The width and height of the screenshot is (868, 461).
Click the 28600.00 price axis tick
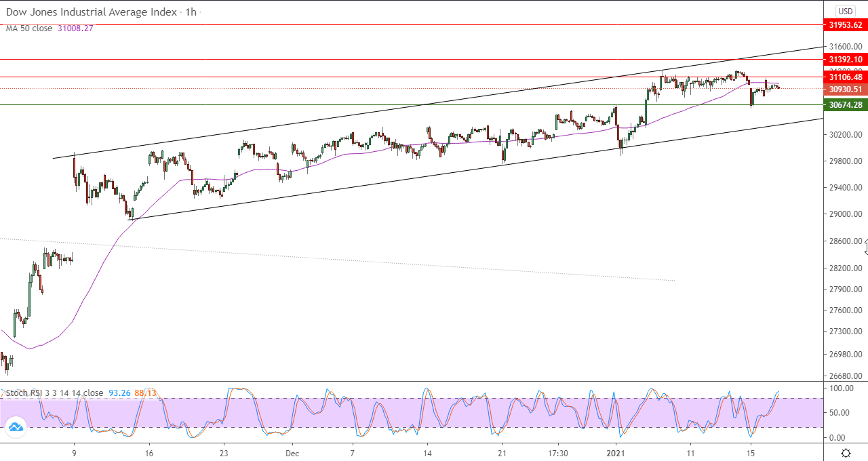(x=845, y=241)
